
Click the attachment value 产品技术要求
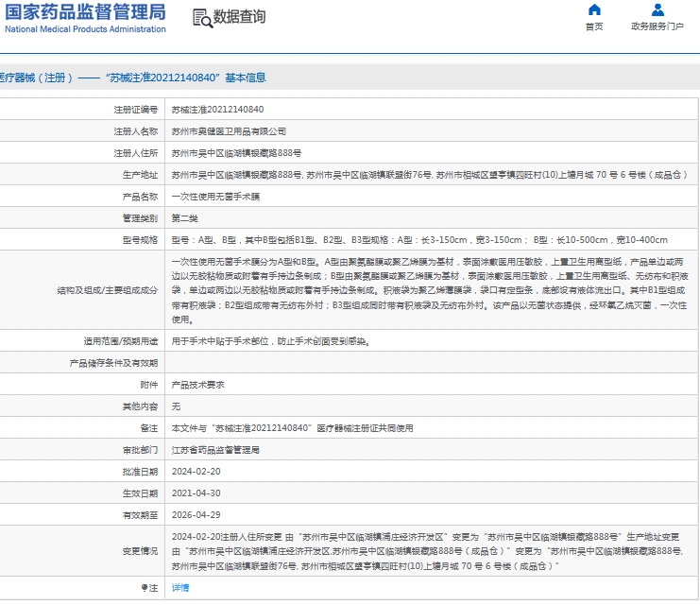(197, 385)
